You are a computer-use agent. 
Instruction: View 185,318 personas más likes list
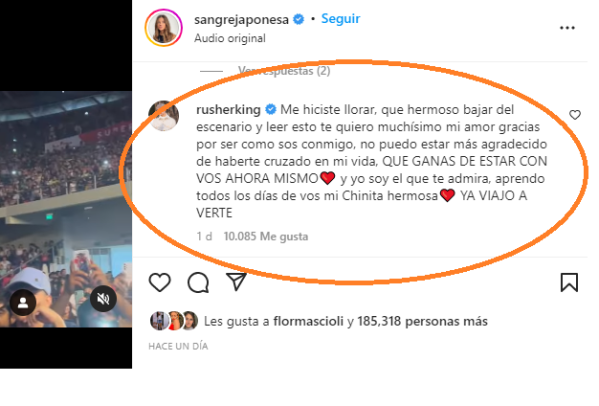[423, 321]
